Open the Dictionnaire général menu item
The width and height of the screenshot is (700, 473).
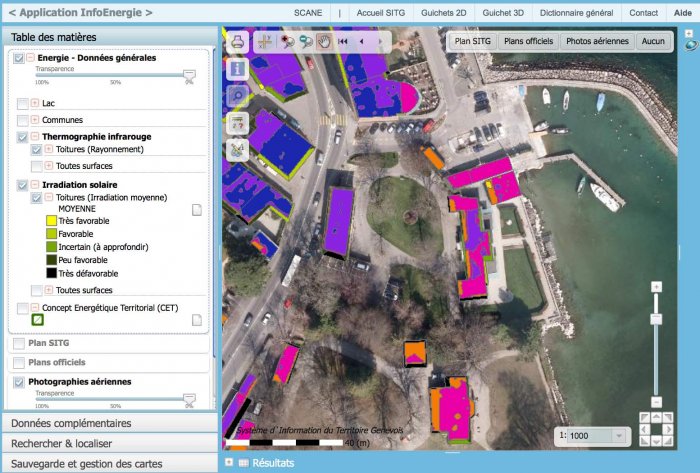[576, 13]
